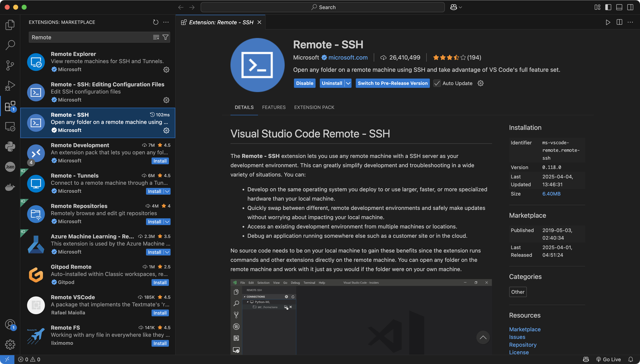Screen dimensions: 640x364
Task: Open the Accounts menu icon
Action: (10, 325)
